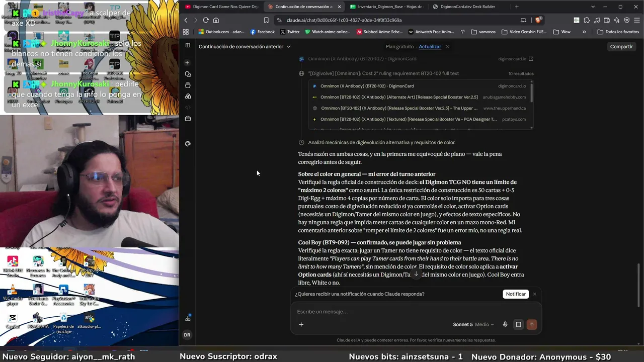Open the 'vamonos' bookmarks folder
This screenshot has height=362, width=644.
(x=483, y=32)
